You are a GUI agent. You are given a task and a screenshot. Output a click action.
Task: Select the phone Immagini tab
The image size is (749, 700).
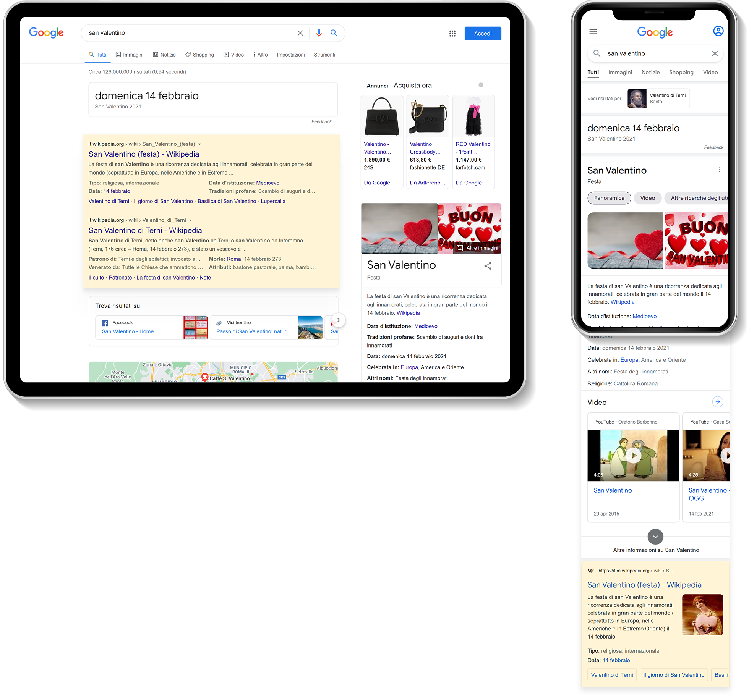point(620,72)
